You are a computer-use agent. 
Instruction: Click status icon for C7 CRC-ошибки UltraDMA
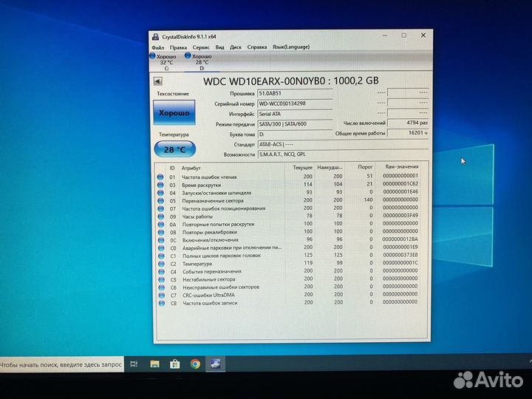(162, 296)
